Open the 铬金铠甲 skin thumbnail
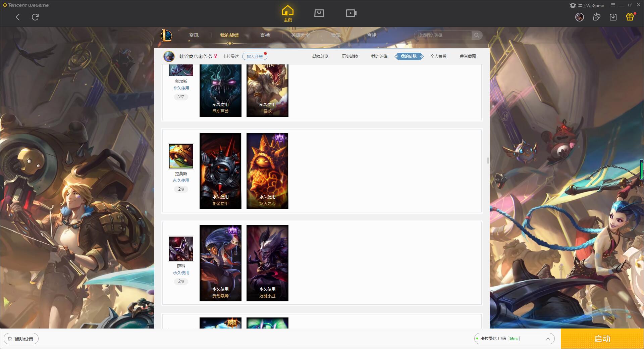644x349 pixels. click(220, 171)
